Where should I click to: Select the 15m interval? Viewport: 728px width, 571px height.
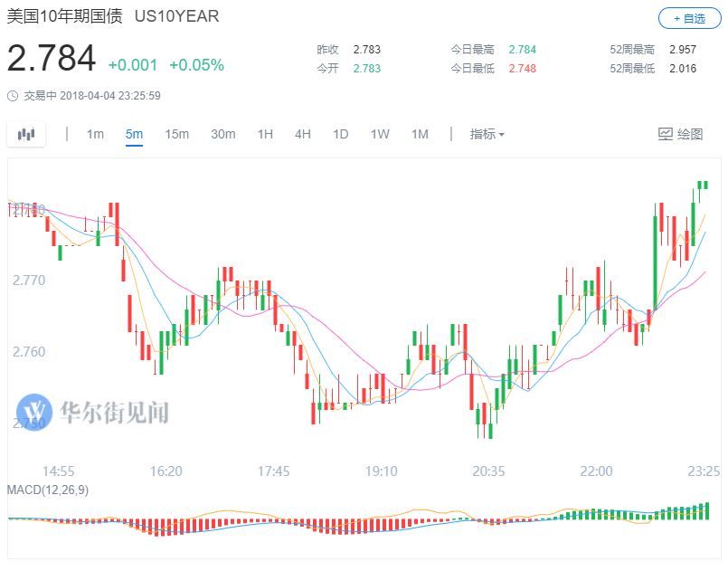pyautogui.click(x=177, y=133)
